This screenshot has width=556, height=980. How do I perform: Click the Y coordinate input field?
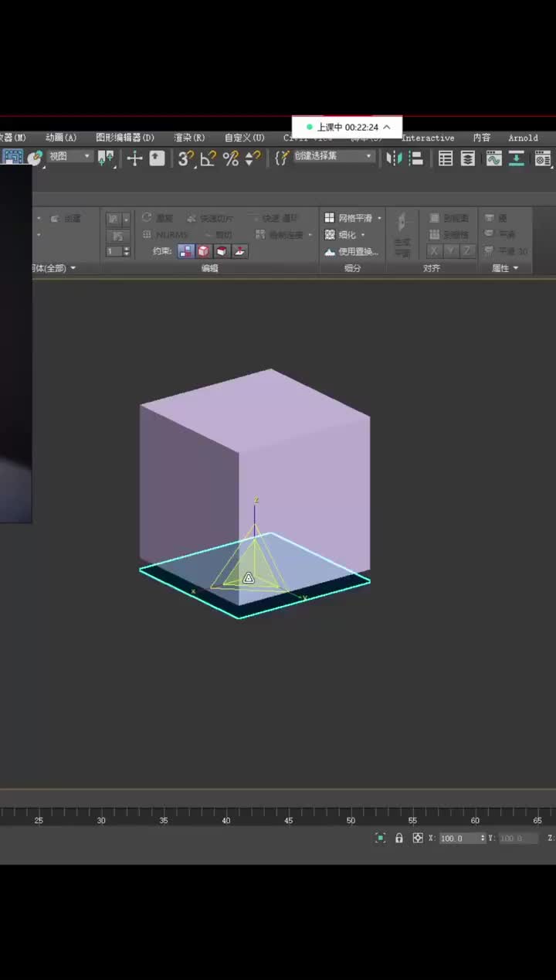click(x=518, y=838)
